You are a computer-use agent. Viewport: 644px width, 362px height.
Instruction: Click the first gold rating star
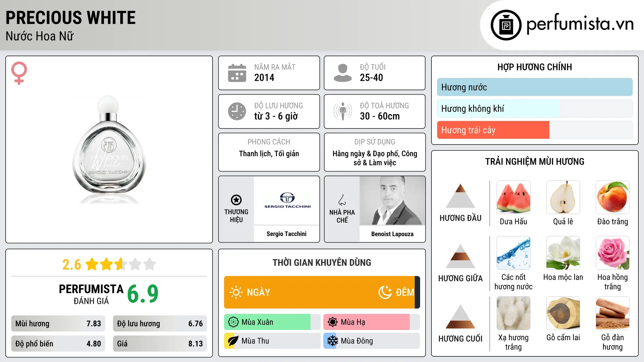click(x=92, y=264)
